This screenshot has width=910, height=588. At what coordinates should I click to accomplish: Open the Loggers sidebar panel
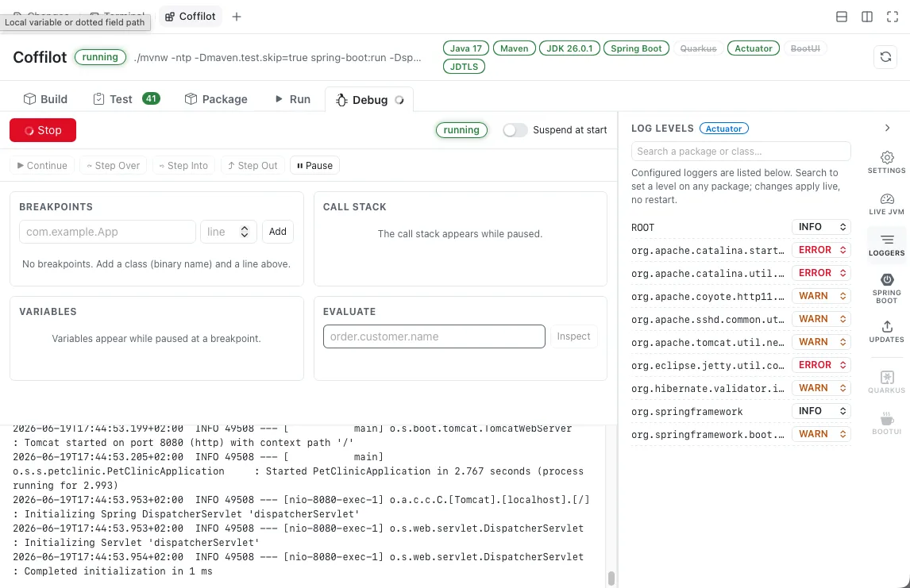(x=886, y=245)
